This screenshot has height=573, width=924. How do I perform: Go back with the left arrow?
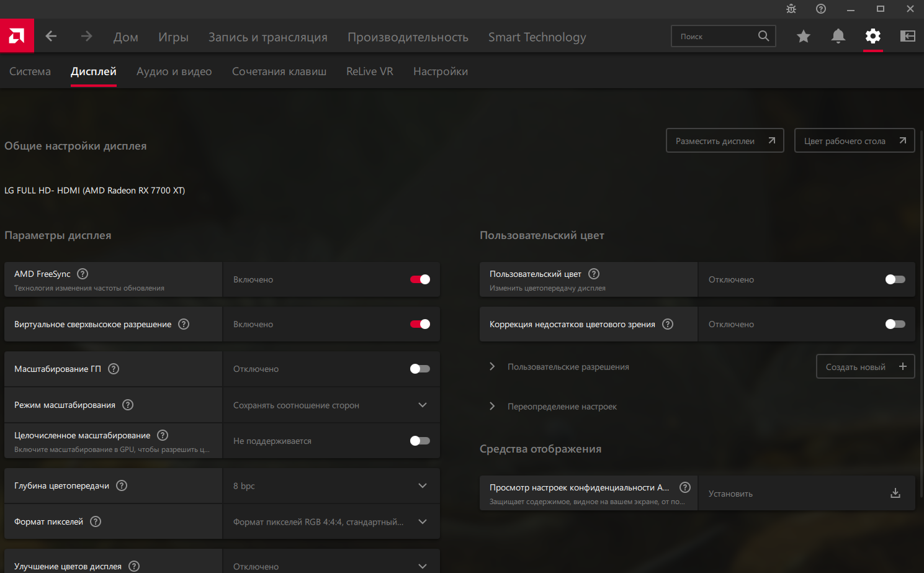52,37
